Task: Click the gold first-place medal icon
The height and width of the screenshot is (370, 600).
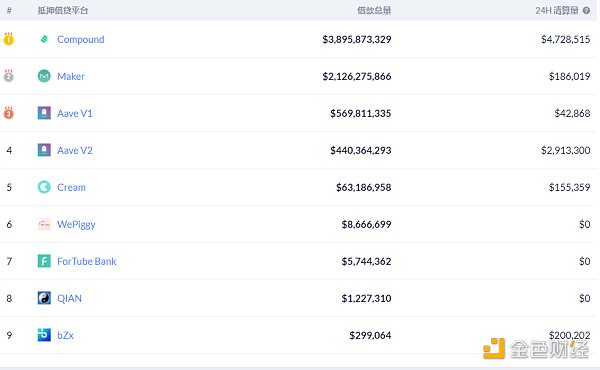Action: click(x=9, y=39)
